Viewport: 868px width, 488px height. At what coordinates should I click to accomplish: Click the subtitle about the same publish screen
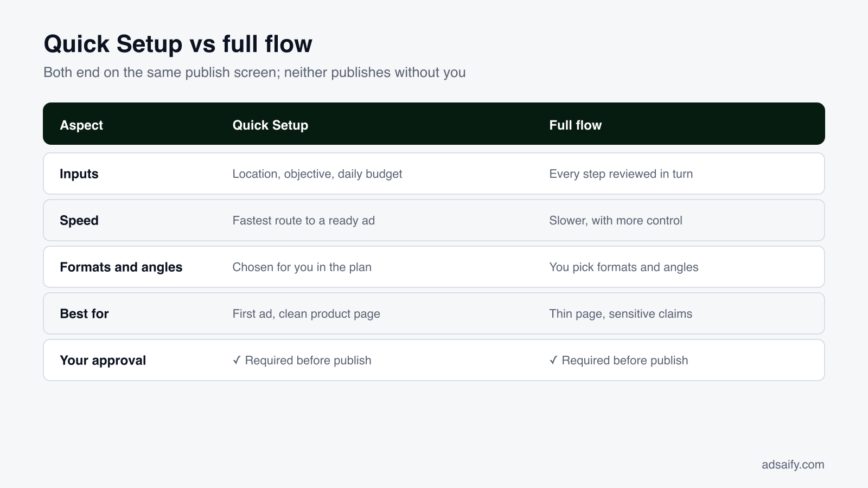[254, 72]
